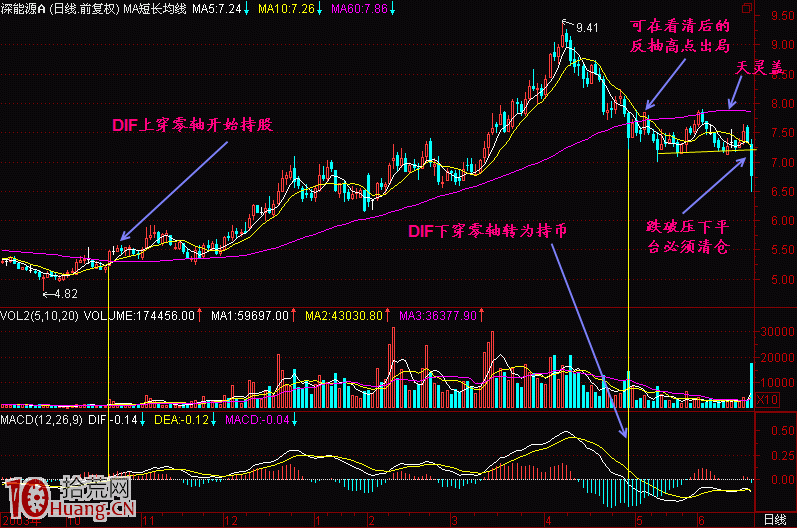
Task: Click the 深能源A stock title label
Action: coord(23,9)
